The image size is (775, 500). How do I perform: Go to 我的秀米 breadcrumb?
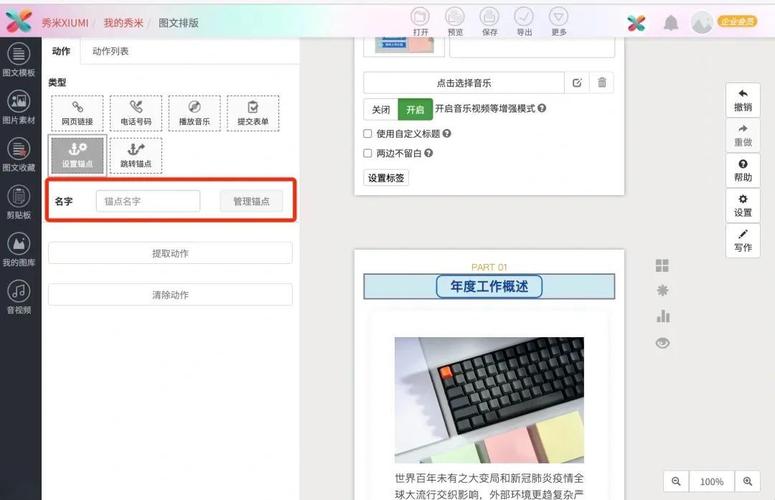pos(124,23)
